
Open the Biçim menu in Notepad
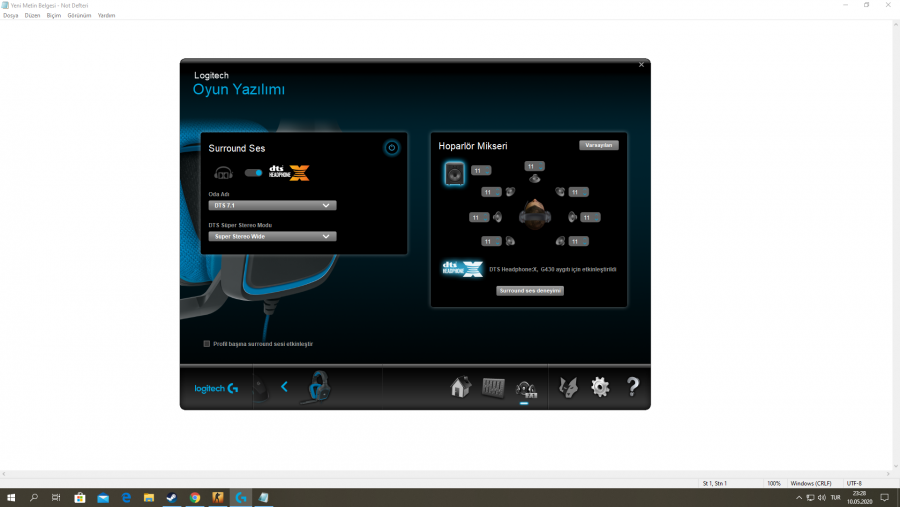click(x=54, y=16)
